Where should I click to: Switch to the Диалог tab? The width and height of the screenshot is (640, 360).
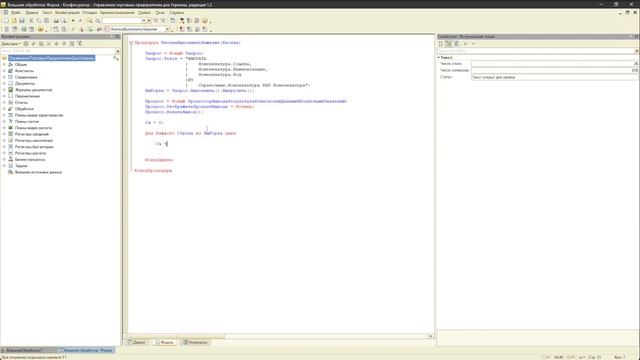pos(137,342)
